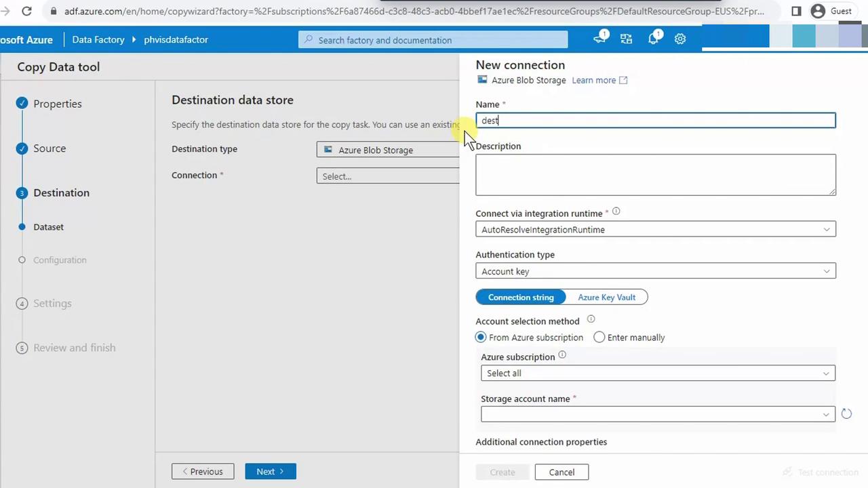Click the Cancel button
This screenshot has width=868, height=488.
coord(561,472)
